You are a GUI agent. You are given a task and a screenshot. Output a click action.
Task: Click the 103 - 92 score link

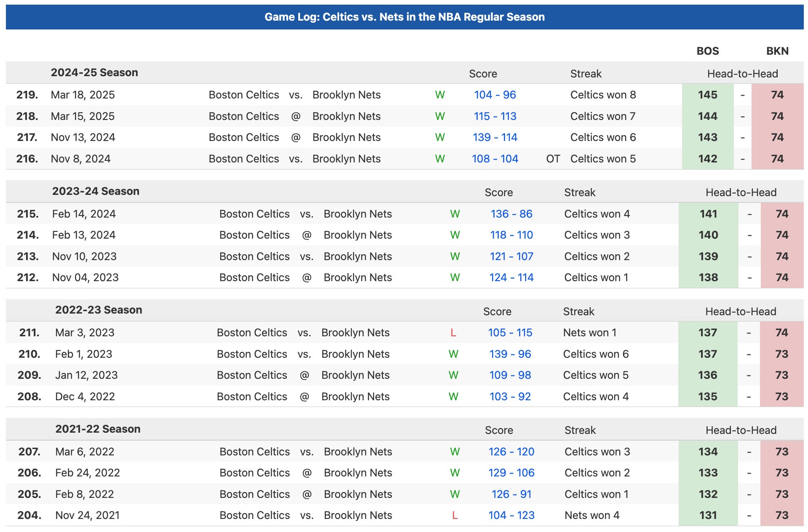[x=510, y=397]
